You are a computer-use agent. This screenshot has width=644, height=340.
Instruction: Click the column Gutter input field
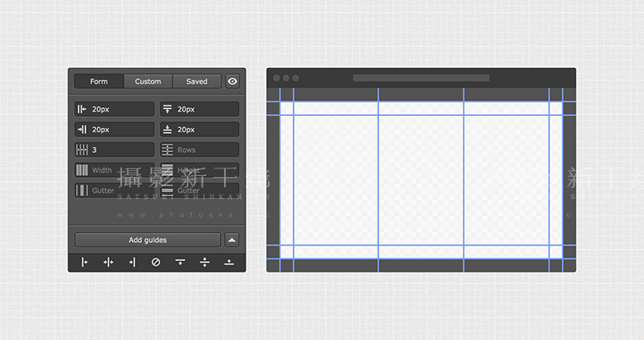tap(114, 190)
